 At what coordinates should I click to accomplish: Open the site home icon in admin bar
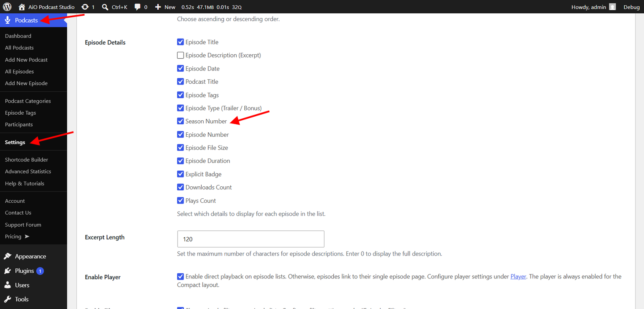(x=22, y=7)
